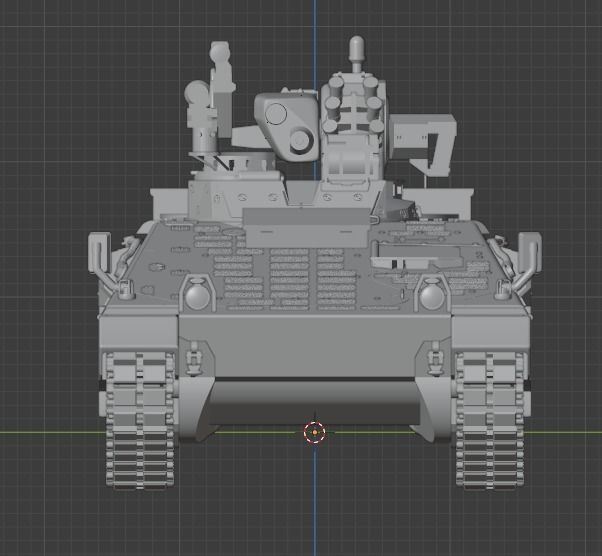The width and height of the screenshot is (602, 556).
Task: Select the domed antenna on top of the turret
Action: [357, 54]
